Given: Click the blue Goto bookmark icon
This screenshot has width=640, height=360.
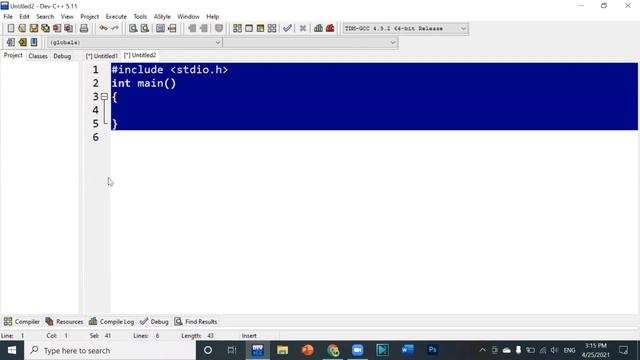Looking at the screenshot, I should [x=33, y=42].
